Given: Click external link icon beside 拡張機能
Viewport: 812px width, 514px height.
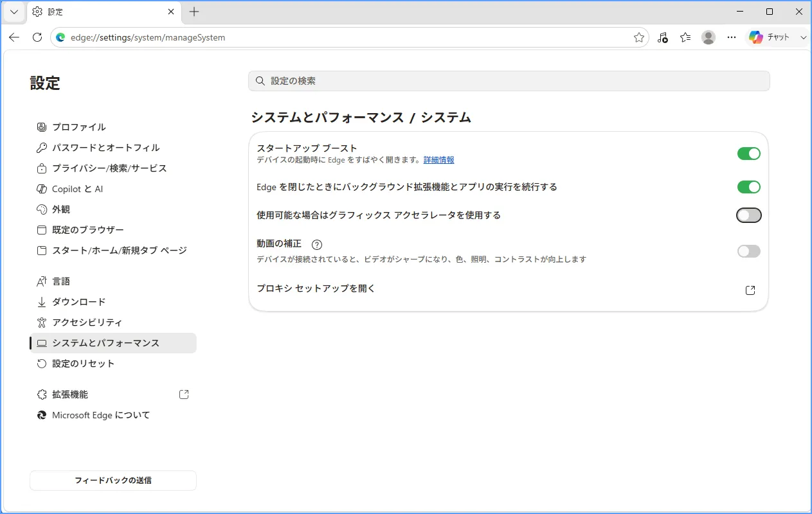Looking at the screenshot, I should tap(184, 394).
